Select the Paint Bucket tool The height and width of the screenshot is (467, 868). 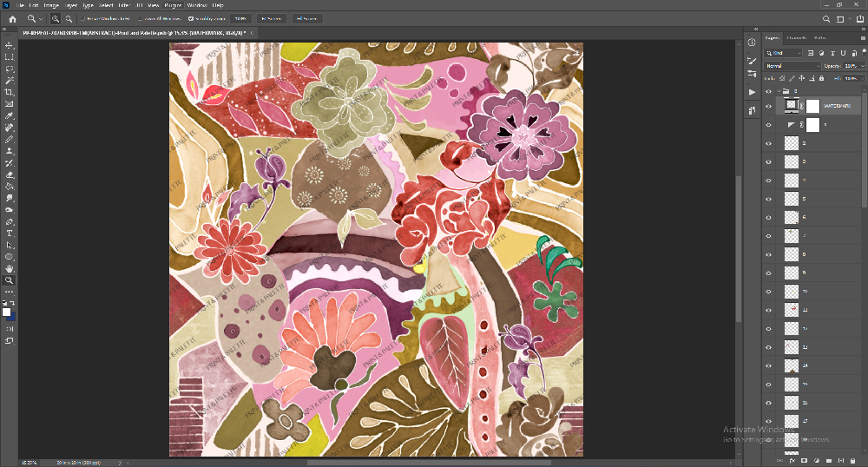pyautogui.click(x=10, y=187)
